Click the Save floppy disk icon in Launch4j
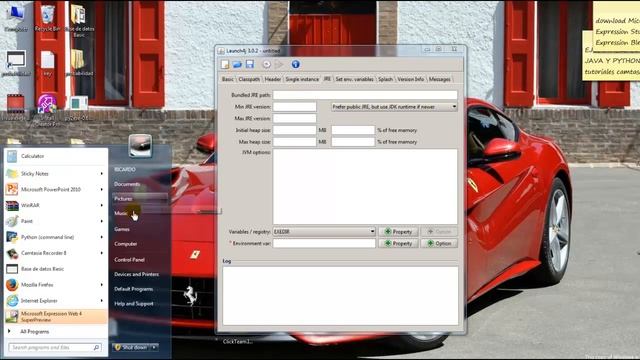Screen dimensions: 640x360 tap(250, 64)
